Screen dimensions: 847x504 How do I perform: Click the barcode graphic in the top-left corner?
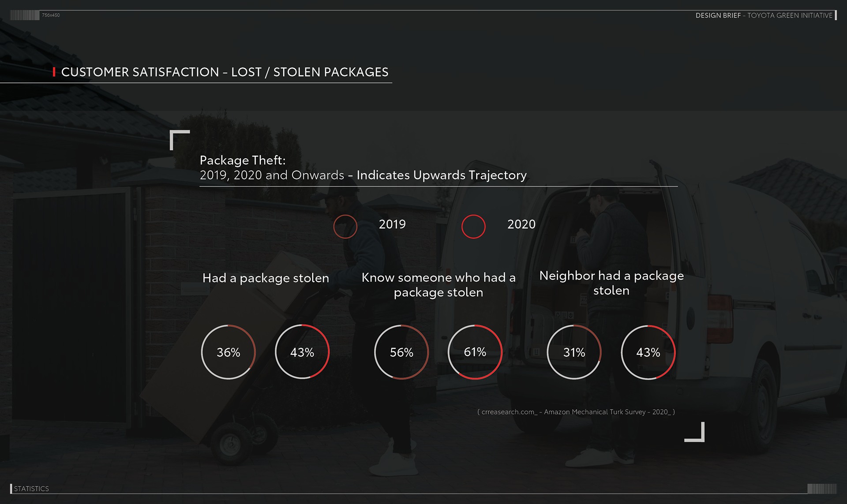tap(24, 15)
